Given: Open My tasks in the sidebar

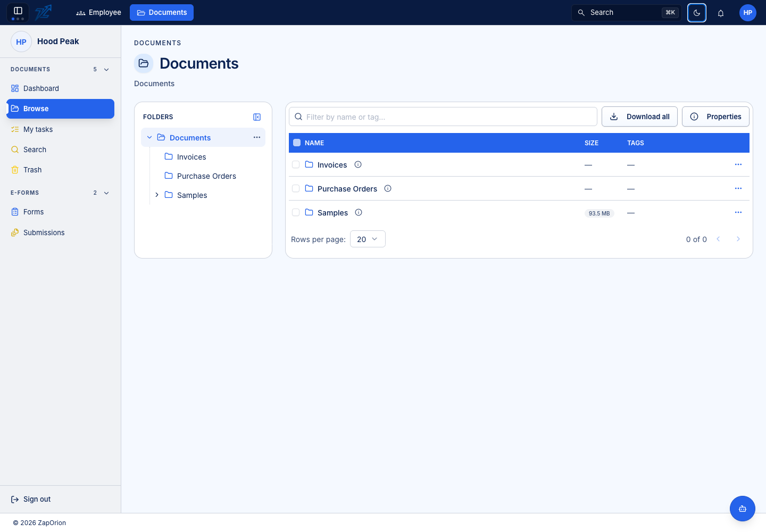Looking at the screenshot, I should click(x=60, y=129).
